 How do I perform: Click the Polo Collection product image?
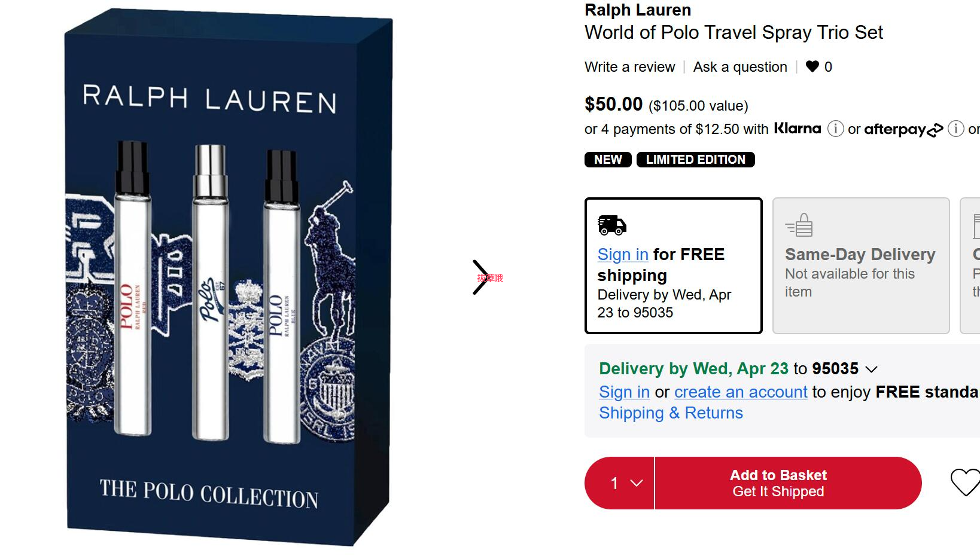pos(229,278)
